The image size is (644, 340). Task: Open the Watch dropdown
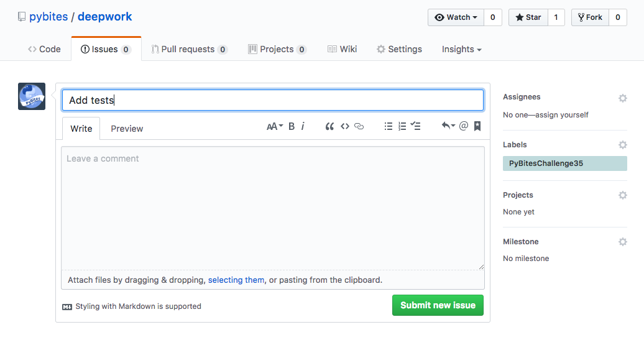click(x=456, y=17)
